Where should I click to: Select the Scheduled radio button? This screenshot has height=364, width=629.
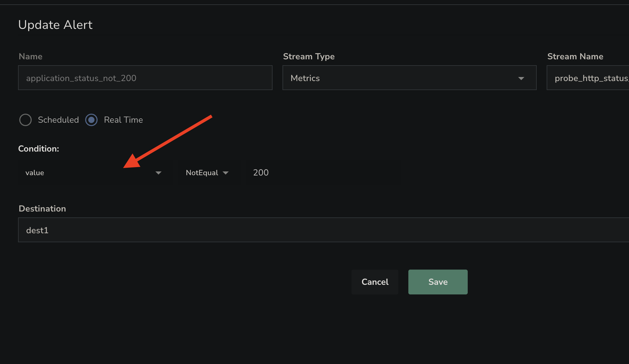pyautogui.click(x=25, y=120)
